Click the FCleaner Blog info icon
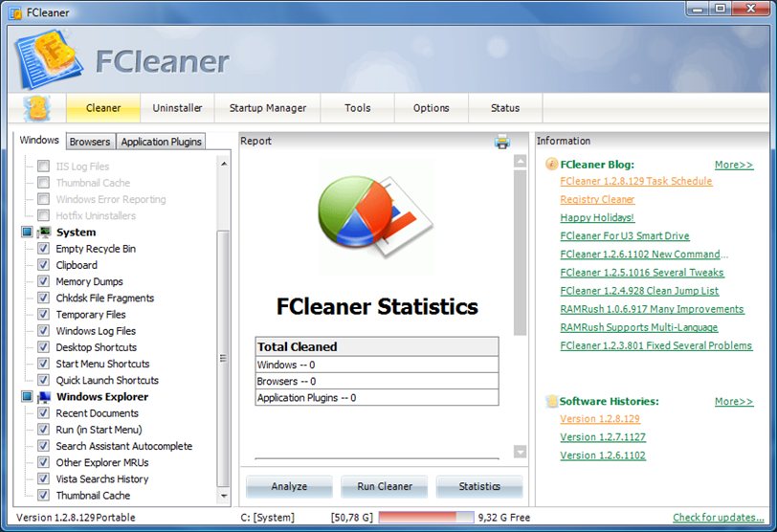This screenshot has width=777, height=532. point(551,164)
